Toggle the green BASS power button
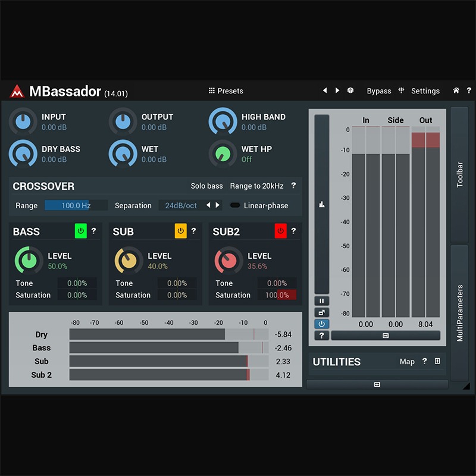 click(81, 231)
